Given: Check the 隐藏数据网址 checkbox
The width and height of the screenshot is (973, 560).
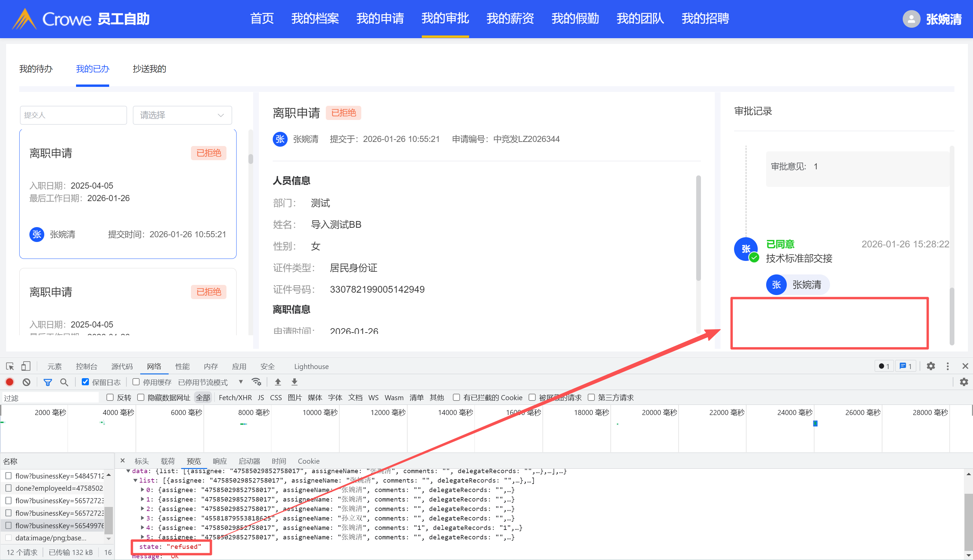Looking at the screenshot, I should point(141,397).
